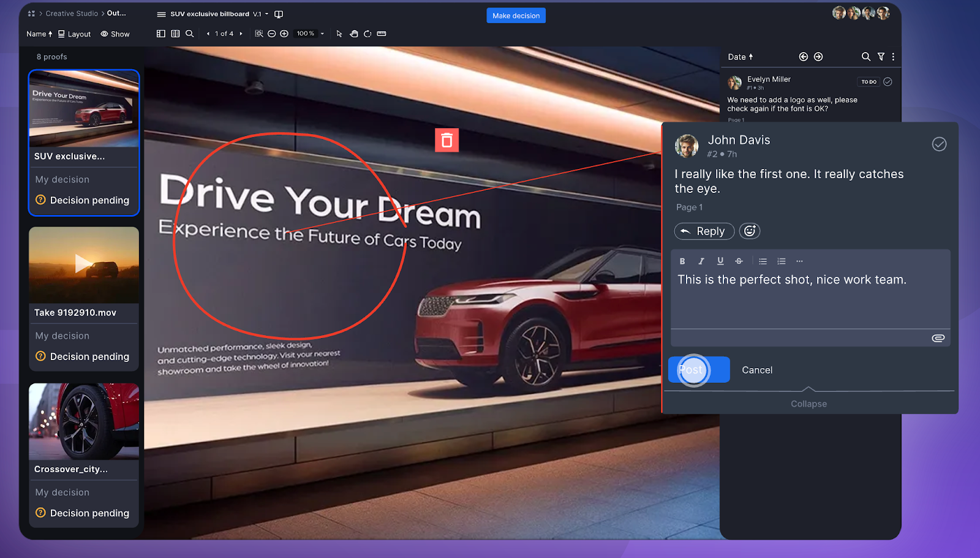
Task: Click the attachment icon in the reply editor
Action: click(x=937, y=337)
